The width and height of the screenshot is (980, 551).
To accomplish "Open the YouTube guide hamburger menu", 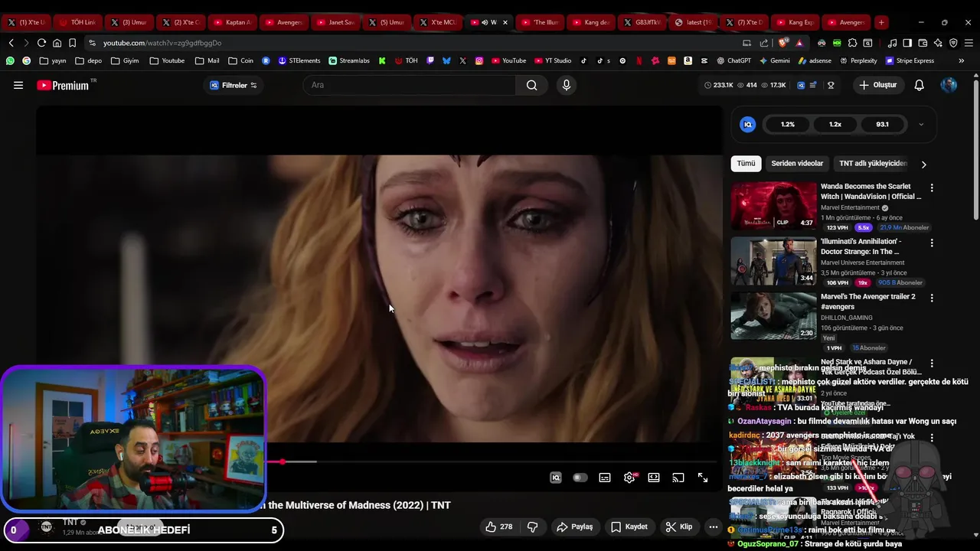I will 18,85.
